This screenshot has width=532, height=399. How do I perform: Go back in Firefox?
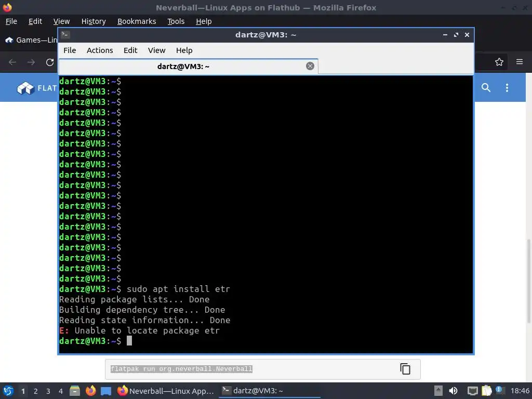[12, 62]
